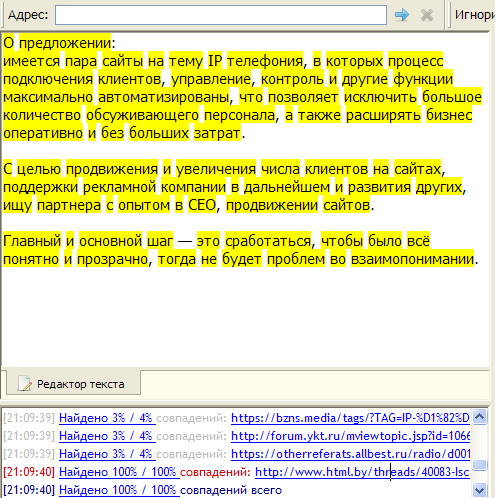Viewport: 495px width, 498px height.
Task: Click the log scrollbar thumb
Action: coord(480,465)
